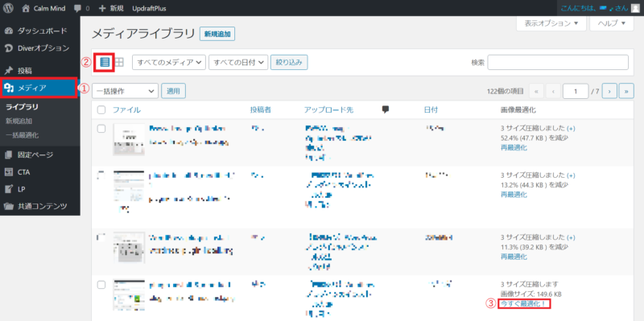Sort by 投稿者 column header
The height and width of the screenshot is (321, 644).
click(260, 110)
